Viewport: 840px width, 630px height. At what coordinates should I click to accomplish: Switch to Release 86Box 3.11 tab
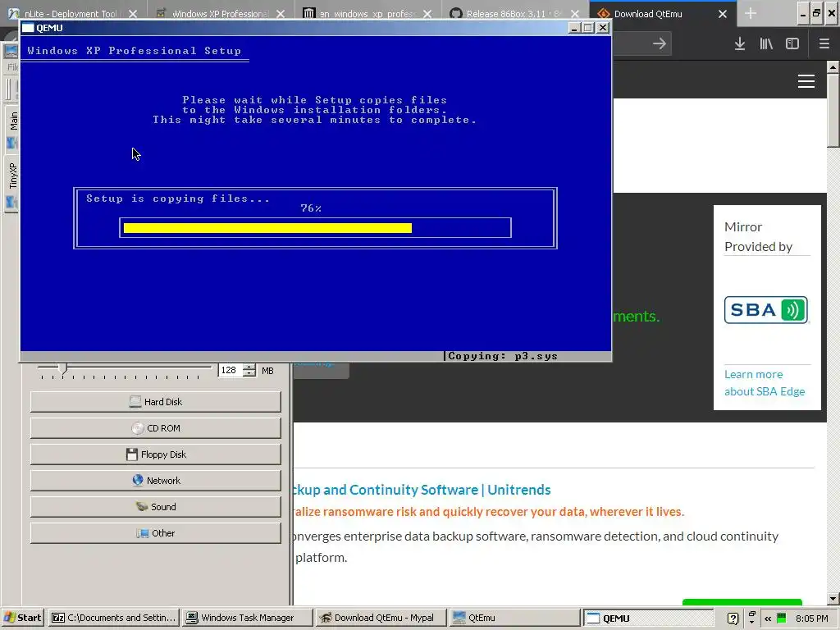[514, 14]
